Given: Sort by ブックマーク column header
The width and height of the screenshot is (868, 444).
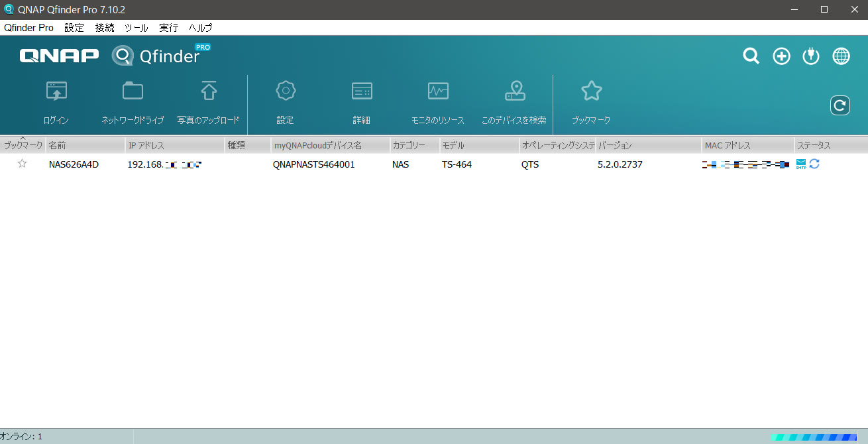Looking at the screenshot, I should (x=23, y=145).
